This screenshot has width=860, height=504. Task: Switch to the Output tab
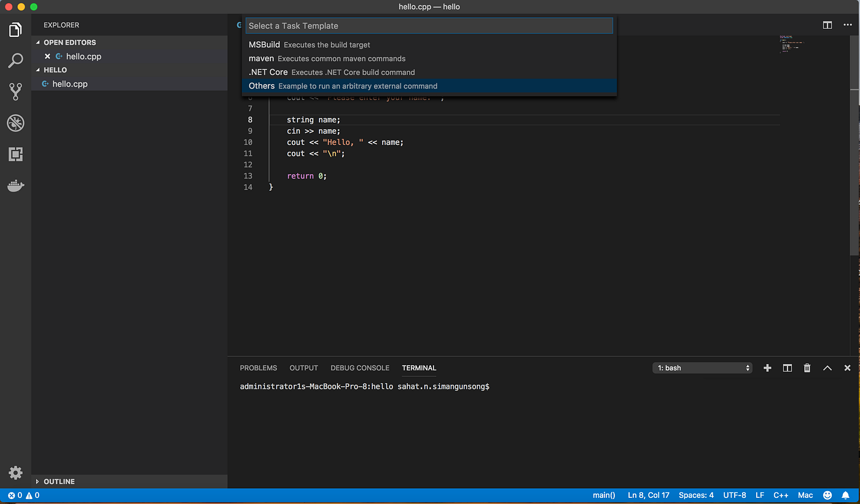pos(303,368)
